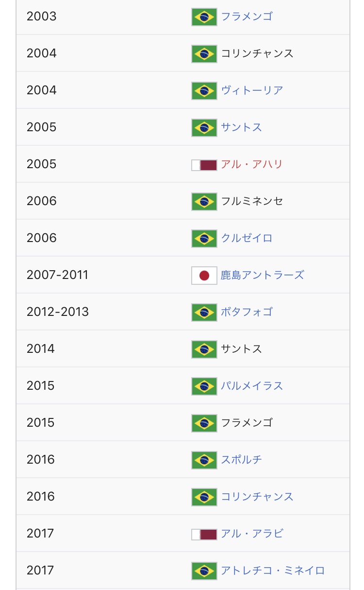Follow the スポルチ link
Viewport: 364px width, 590px height.
pyautogui.click(x=241, y=460)
